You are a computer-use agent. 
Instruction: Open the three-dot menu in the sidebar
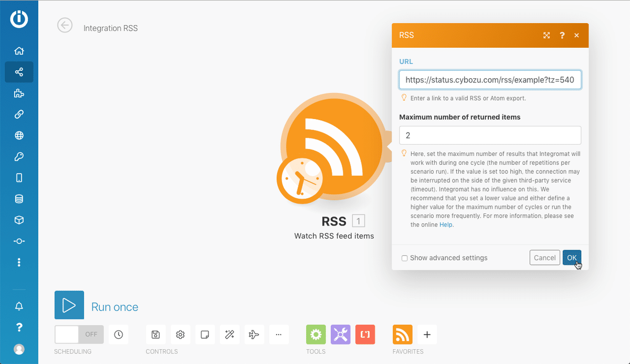click(x=19, y=262)
